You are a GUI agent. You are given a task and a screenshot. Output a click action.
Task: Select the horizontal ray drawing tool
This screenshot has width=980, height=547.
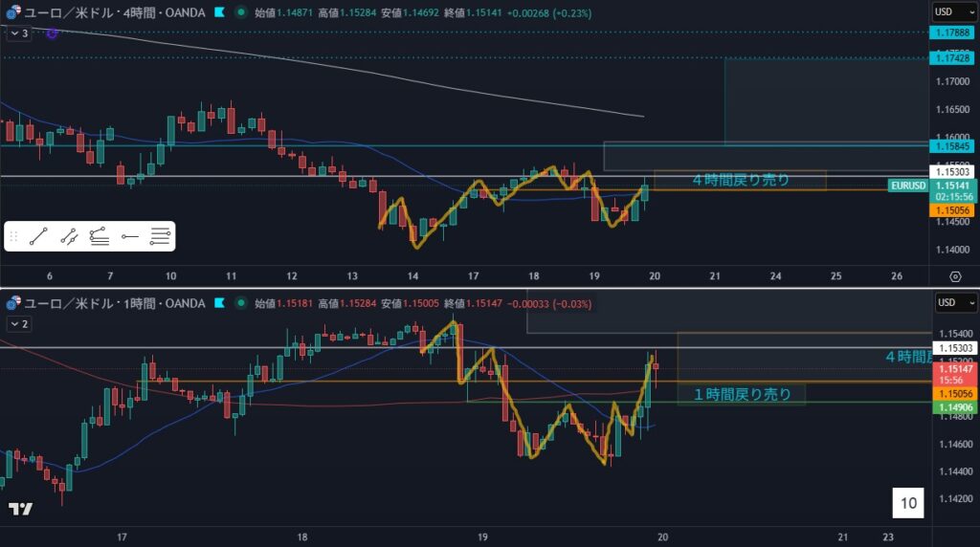pyautogui.click(x=130, y=236)
